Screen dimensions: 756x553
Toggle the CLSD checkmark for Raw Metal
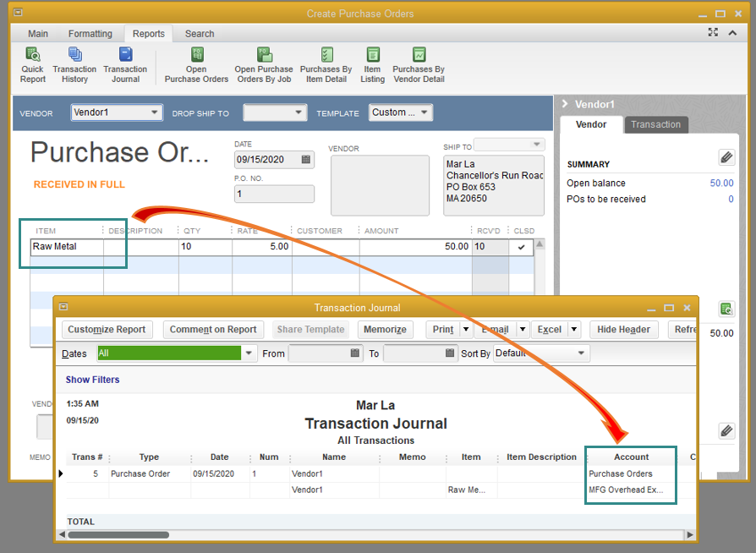pos(521,247)
